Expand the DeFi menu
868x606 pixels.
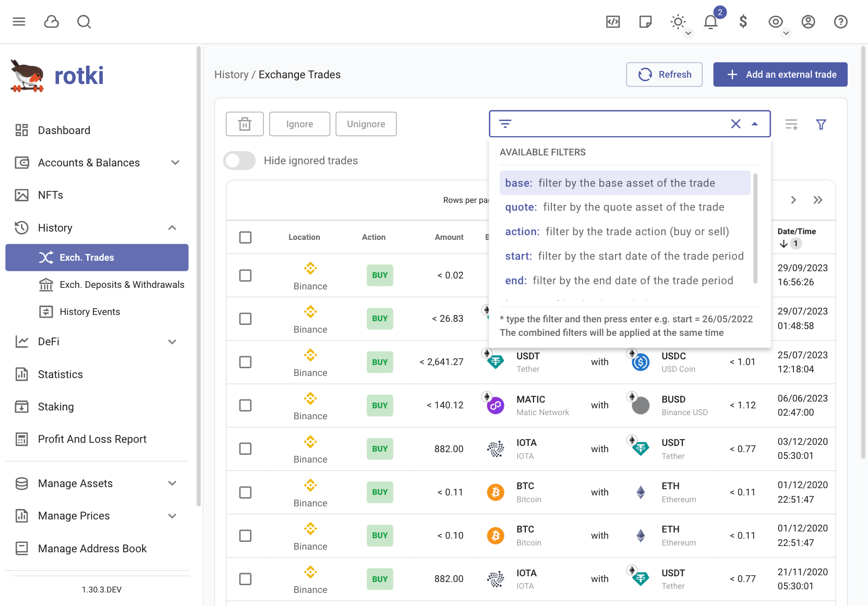pyautogui.click(x=172, y=342)
